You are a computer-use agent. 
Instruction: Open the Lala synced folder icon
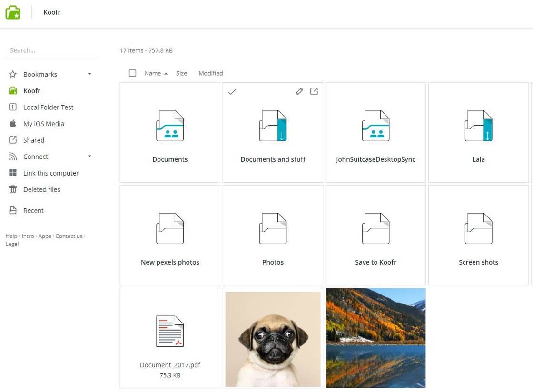(x=478, y=126)
